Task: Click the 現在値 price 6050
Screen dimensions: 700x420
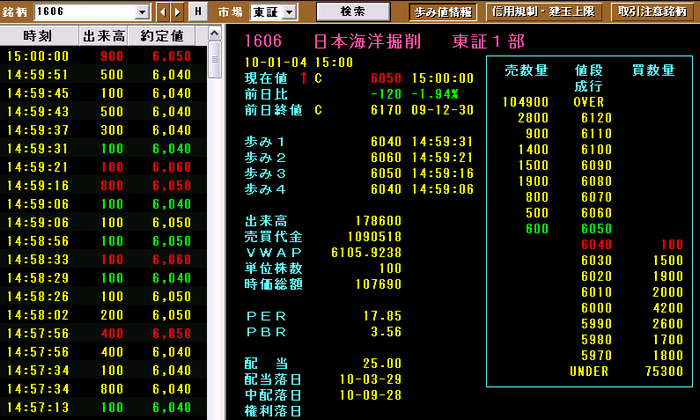Action: tap(386, 79)
